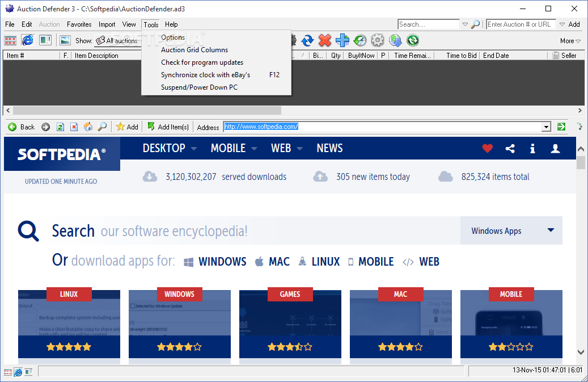Viewport: 588px width, 382px height.
Task: Open the Help menu
Action: (171, 24)
